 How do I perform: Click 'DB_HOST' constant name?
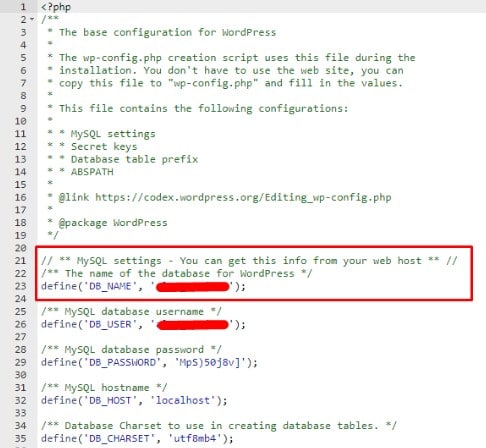coord(110,400)
